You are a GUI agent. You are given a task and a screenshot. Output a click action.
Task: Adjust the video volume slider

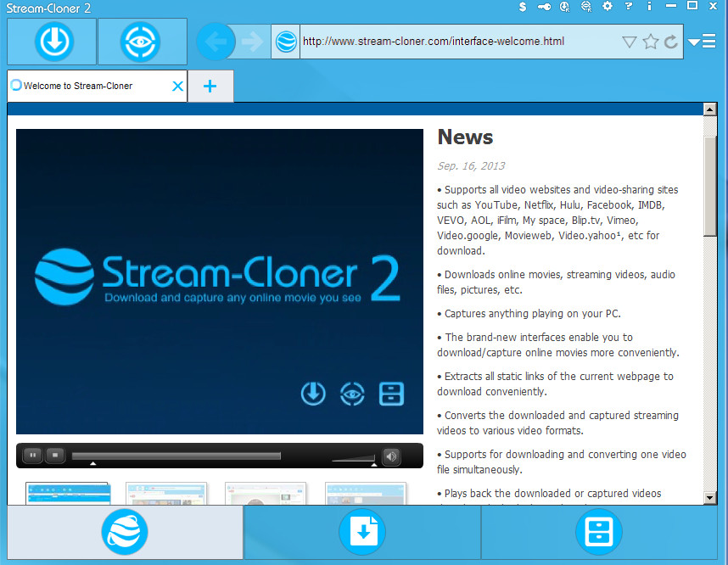click(353, 459)
